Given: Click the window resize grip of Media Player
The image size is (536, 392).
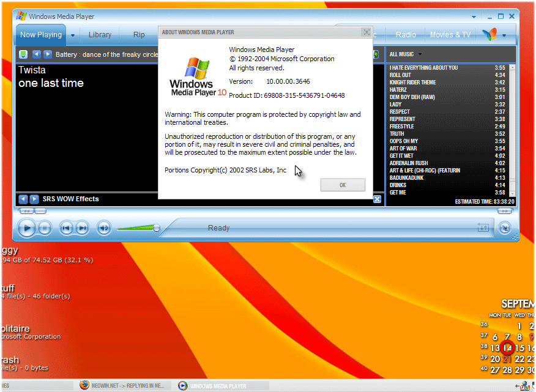Looking at the screenshot, I should [515, 237].
